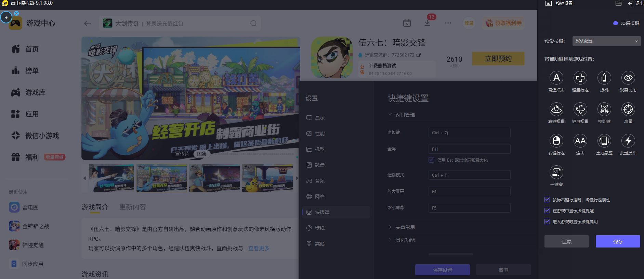Open 显示 settings category
This screenshot has width=644, height=279.
336,118
